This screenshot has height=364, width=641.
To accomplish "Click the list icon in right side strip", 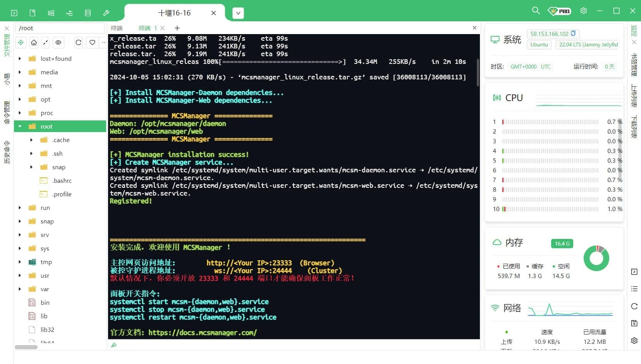I will (x=634, y=289).
